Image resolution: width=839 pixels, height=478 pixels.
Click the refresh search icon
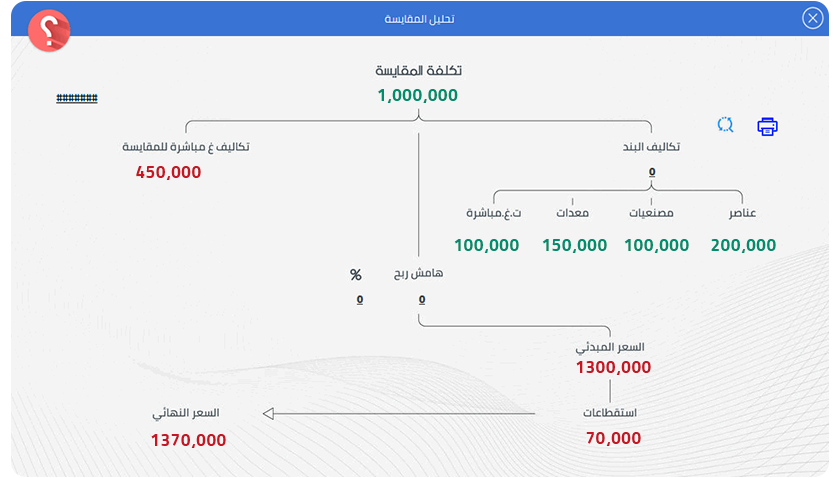[x=725, y=125]
